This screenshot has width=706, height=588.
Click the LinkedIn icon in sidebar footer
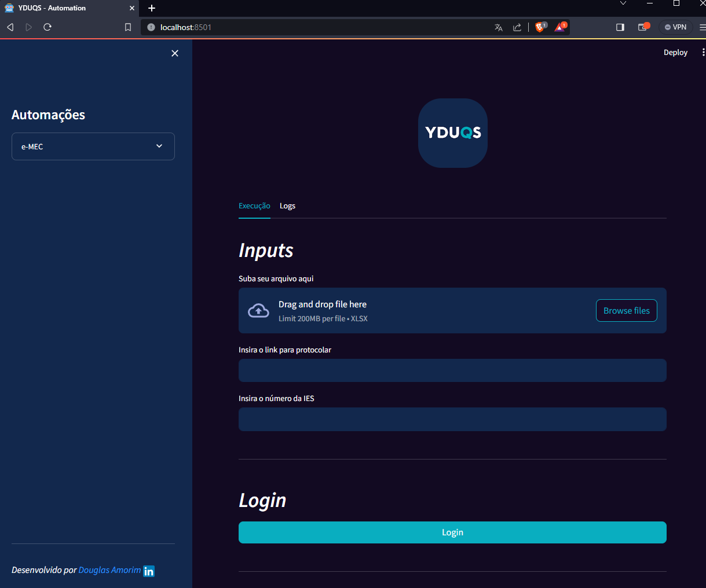pyautogui.click(x=149, y=571)
